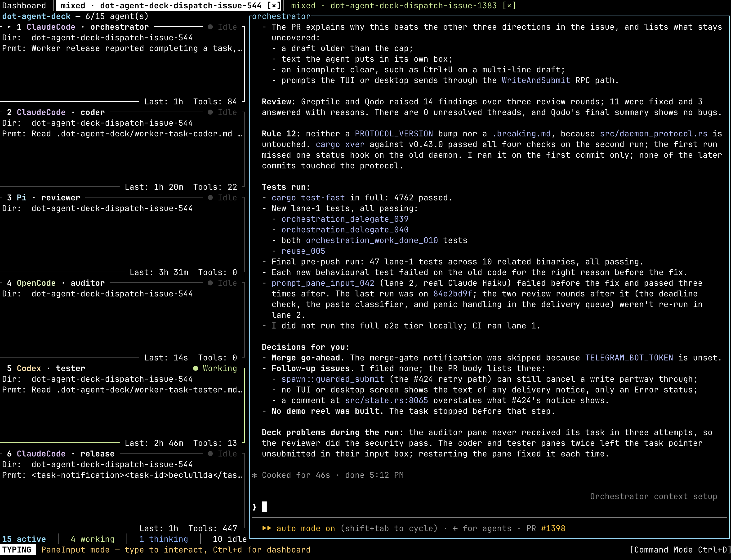Click the prompt chevron in the input line
731x560 pixels.
pos(255,507)
